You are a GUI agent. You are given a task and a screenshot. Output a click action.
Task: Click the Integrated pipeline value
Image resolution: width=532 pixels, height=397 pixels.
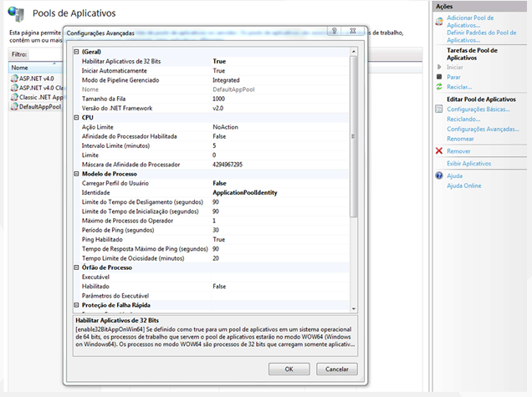[x=226, y=80]
